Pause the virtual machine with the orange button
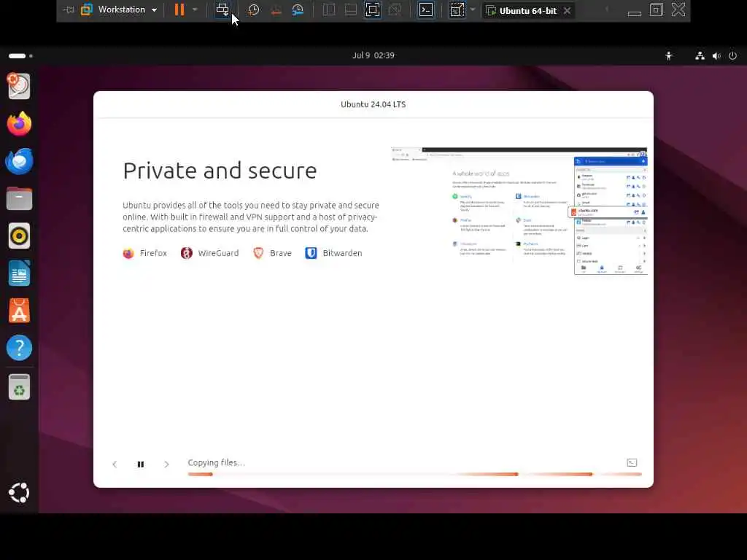The width and height of the screenshot is (747, 560). pyautogui.click(x=179, y=9)
